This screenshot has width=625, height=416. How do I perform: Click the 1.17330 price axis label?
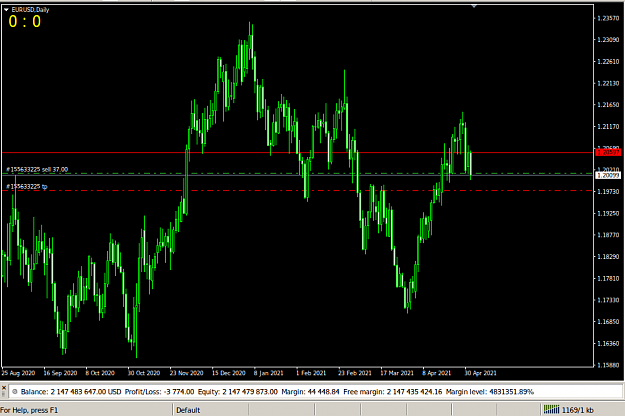(609, 300)
